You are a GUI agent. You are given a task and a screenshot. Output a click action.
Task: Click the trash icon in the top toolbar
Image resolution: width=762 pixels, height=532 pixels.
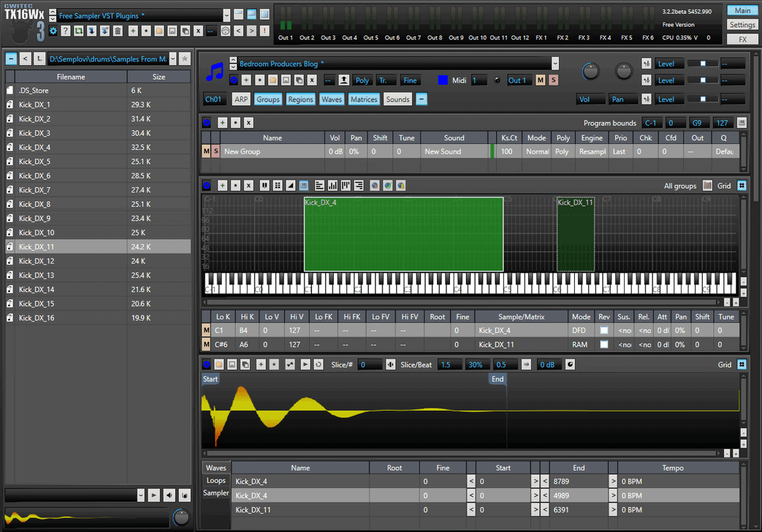[x=118, y=31]
